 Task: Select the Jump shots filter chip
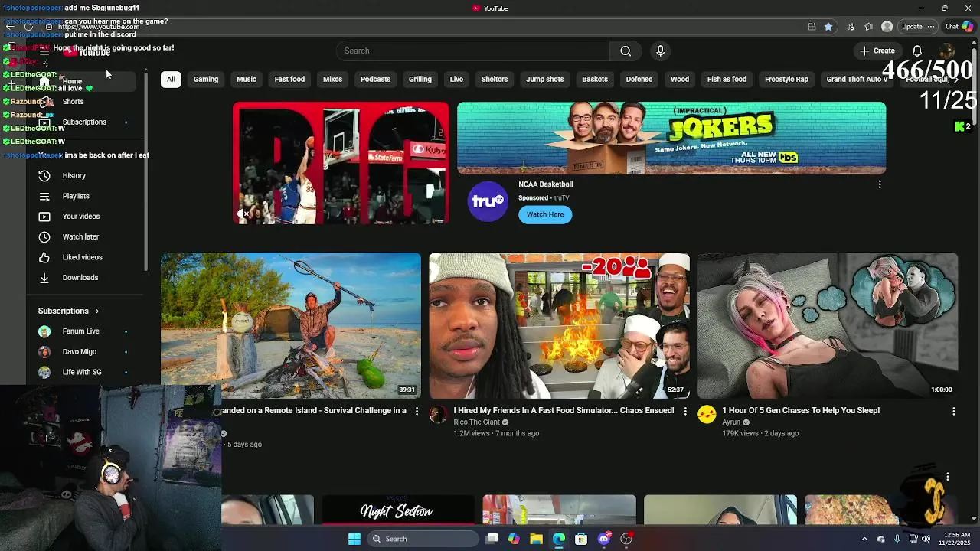pyautogui.click(x=545, y=79)
